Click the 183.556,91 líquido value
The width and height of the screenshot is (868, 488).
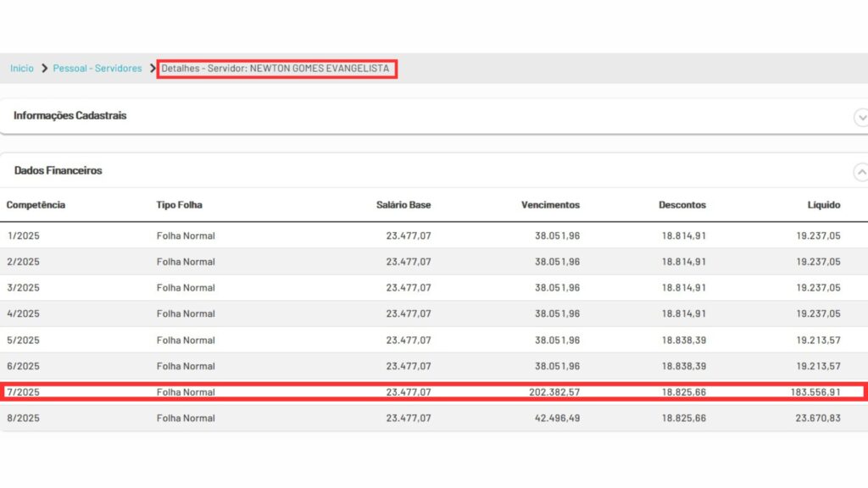pos(811,392)
